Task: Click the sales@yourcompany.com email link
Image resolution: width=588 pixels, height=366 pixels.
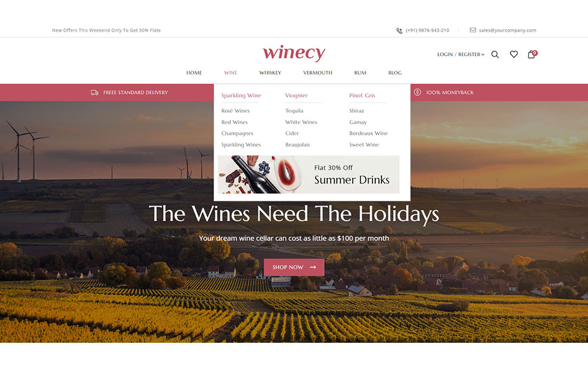Action: click(508, 30)
